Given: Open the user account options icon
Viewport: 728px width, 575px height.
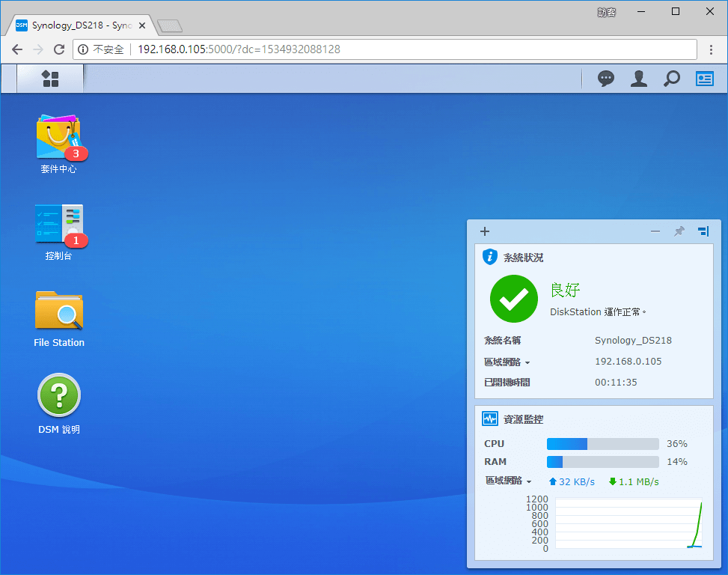Looking at the screenshot, I should click(x=638, y=79).
